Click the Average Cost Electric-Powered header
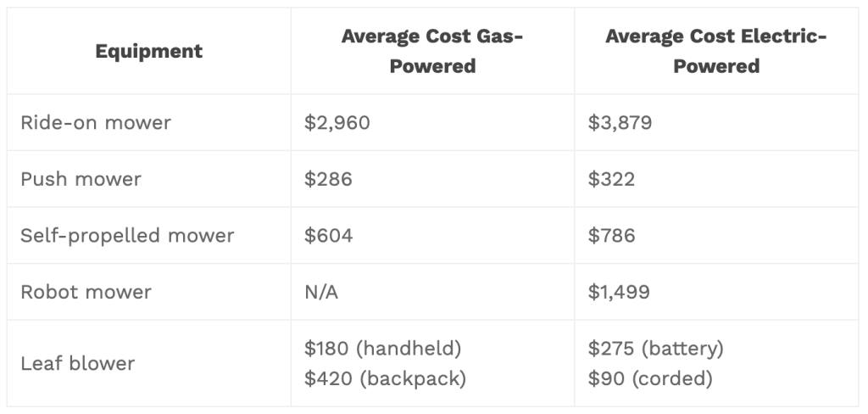 click(716, 51)
